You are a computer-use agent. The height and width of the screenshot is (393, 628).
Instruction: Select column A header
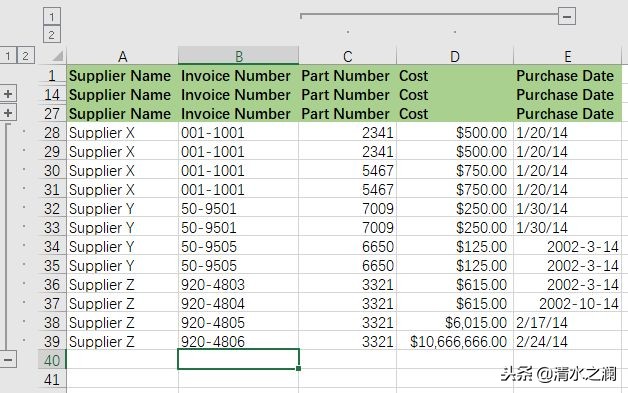coord(123,56)
